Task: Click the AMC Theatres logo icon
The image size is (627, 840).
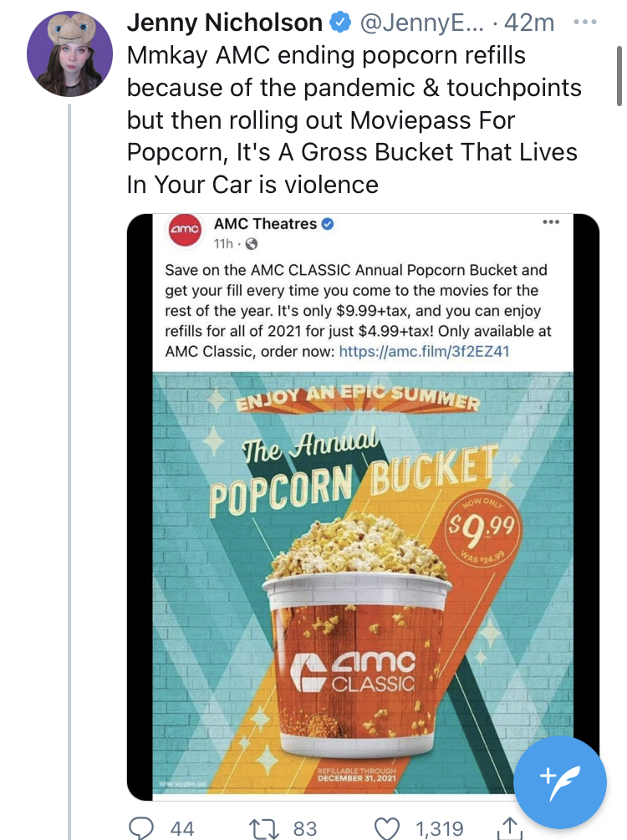Action: [186, 229]
